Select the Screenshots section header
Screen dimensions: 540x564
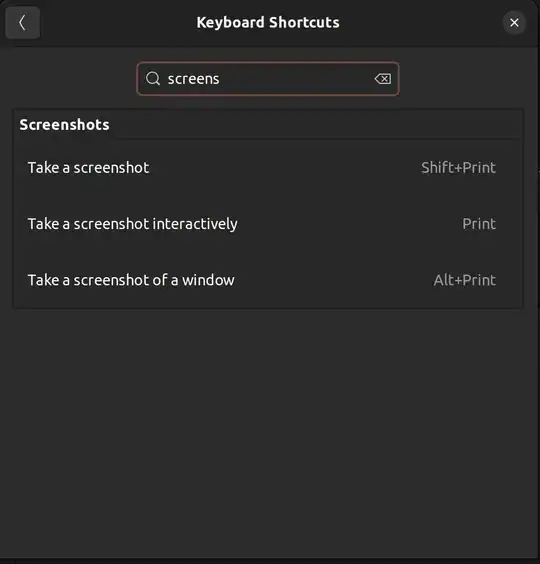point(64,125)
